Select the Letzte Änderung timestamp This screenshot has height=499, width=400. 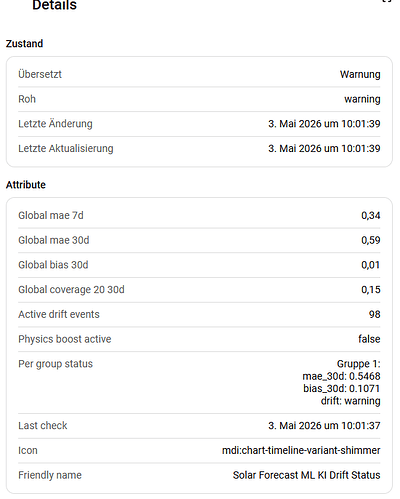(x=324, y=124)
